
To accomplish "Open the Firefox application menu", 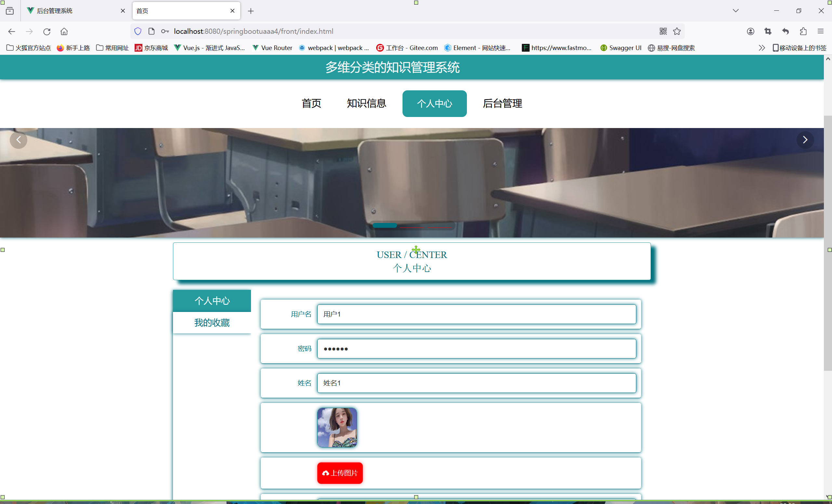I will (x=821, y=32).
